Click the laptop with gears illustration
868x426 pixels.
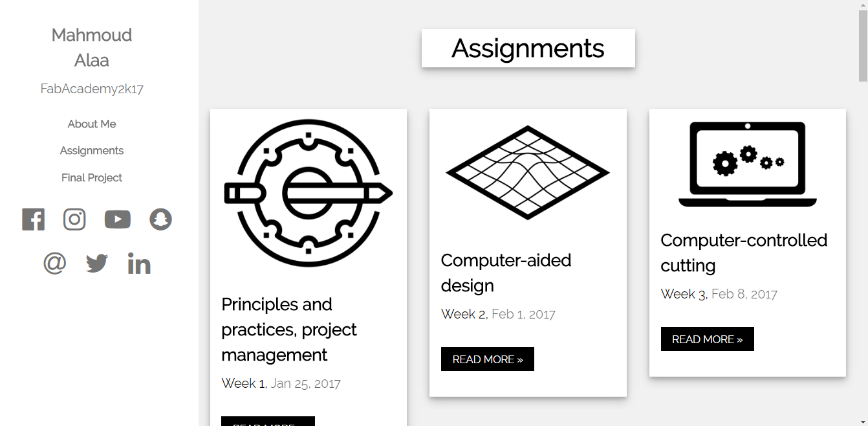(748, 164)
